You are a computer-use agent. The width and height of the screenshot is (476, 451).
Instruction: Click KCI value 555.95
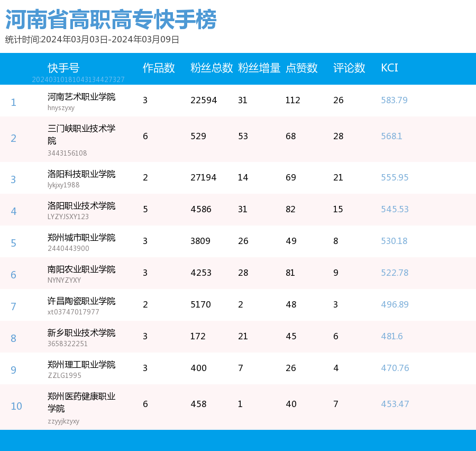pyautogui.click(x=395, y=177)
